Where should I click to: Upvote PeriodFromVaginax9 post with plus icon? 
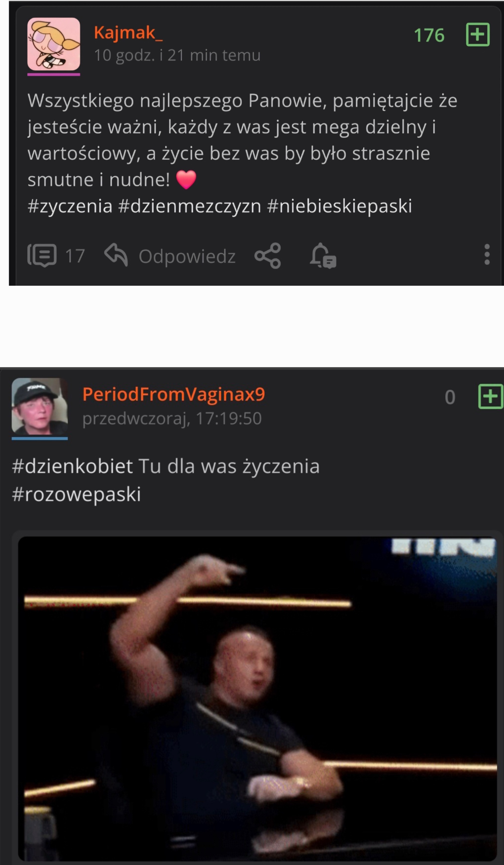coord(491,396)
